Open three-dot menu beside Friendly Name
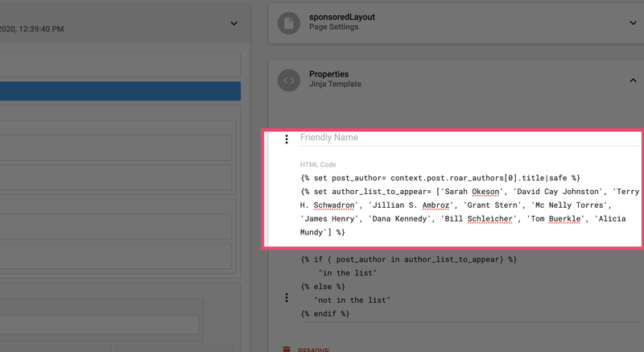 (x=287, y=139)
